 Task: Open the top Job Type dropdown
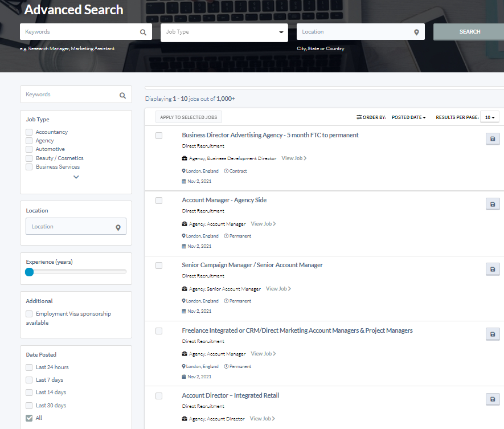point(224,32)
